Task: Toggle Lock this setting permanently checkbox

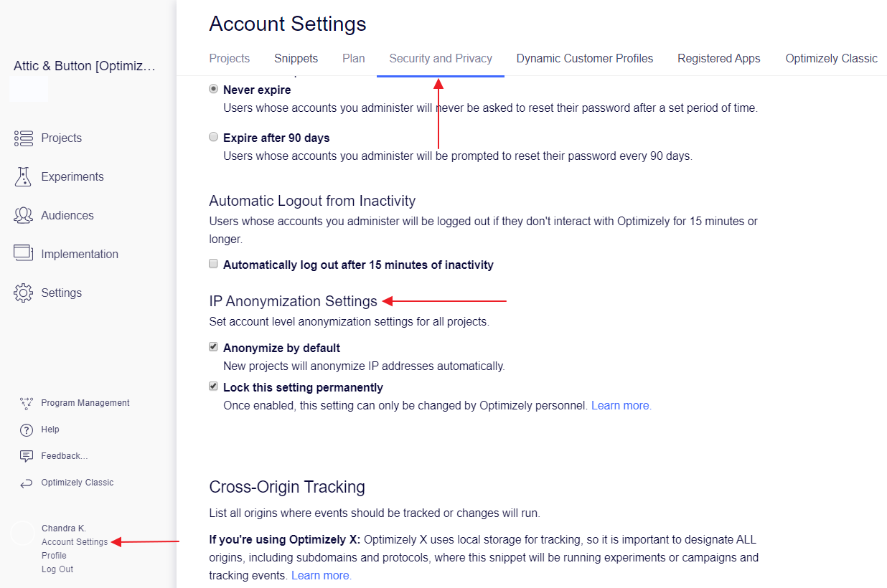Action: coord(213,387)
